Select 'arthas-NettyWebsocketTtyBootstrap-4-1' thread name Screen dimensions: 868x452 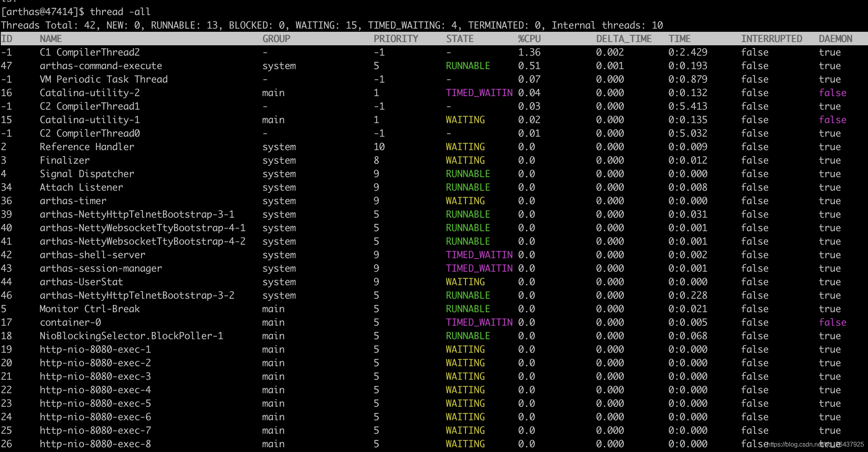pos(143,228)
